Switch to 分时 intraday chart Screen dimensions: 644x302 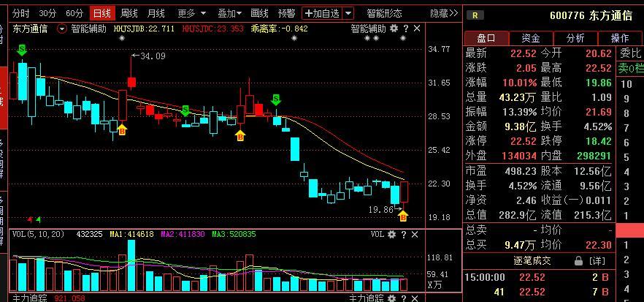tap(20, 14)
